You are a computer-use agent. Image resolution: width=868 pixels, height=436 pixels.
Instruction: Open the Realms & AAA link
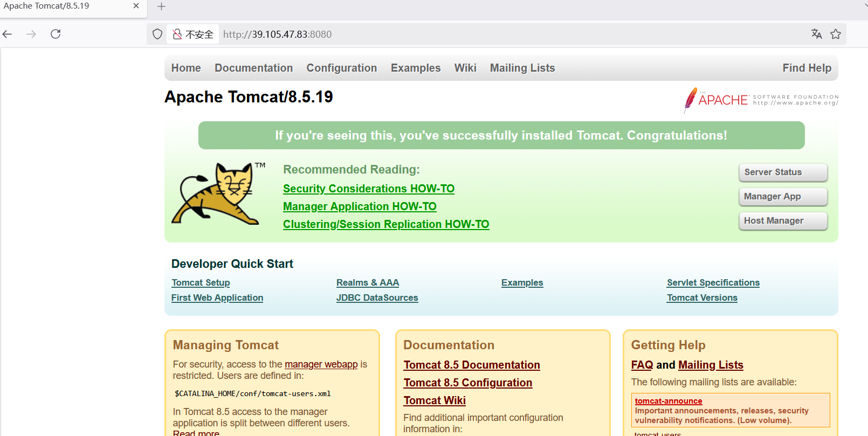pyautogui.click(x=368, y=283)
